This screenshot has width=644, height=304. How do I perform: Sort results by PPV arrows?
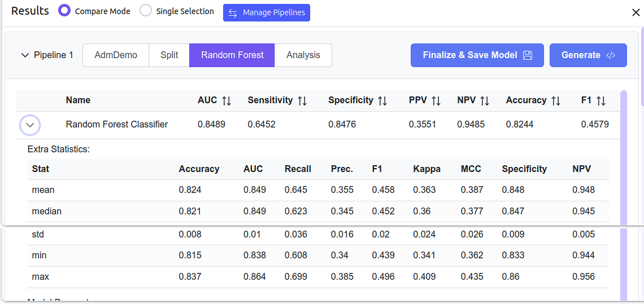pyautogui.click(x=436, y=101)
